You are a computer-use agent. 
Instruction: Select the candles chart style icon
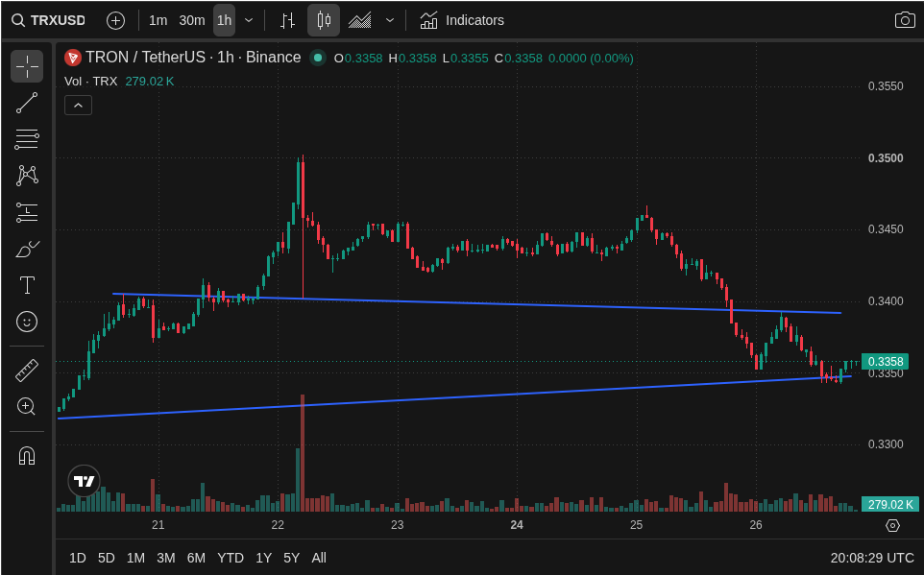[x=324, y=20]
